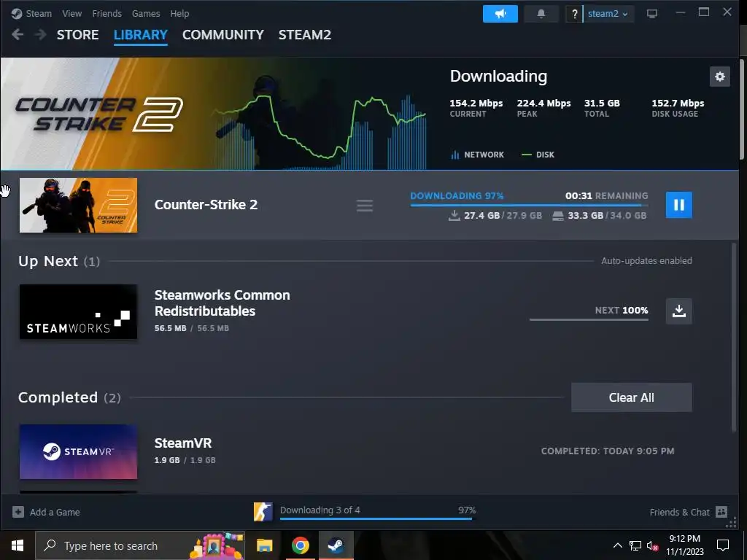Open the announcements megaphone icon
747x560 pixels.
coord(500,14)
